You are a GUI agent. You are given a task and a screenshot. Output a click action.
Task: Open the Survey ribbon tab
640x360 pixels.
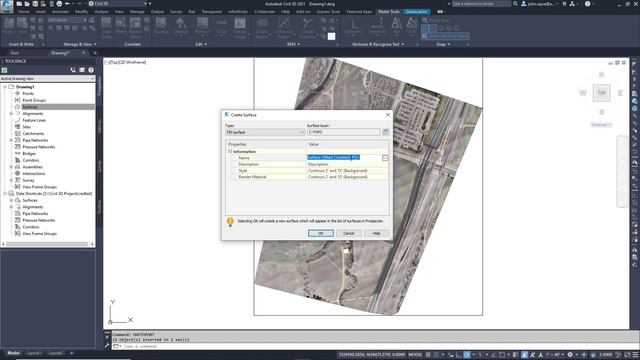coord(176,12)
